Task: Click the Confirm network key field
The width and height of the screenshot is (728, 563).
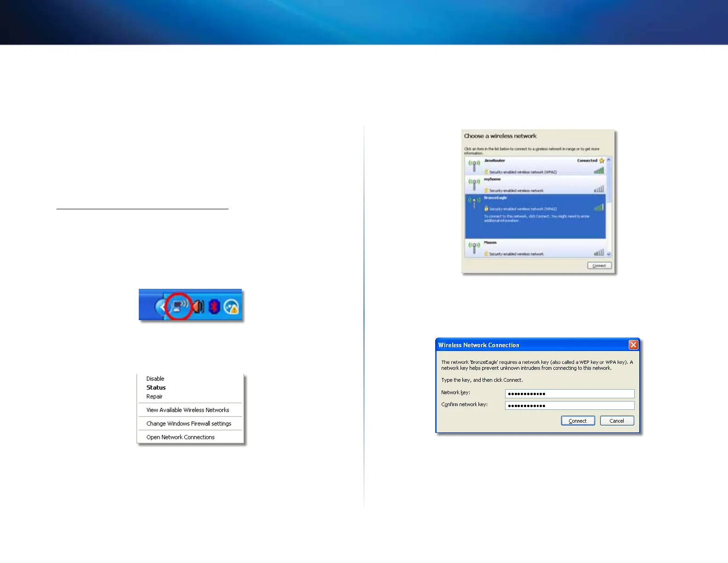Action: 569,406
